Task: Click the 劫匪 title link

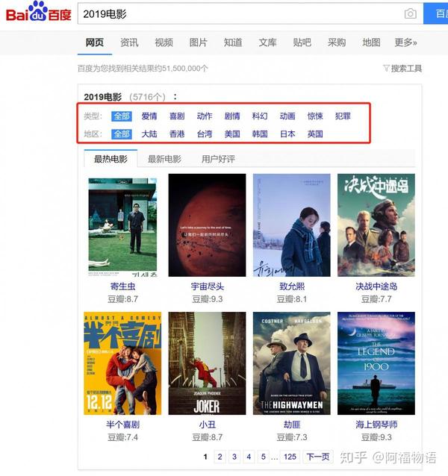Action: pos(292,425)
